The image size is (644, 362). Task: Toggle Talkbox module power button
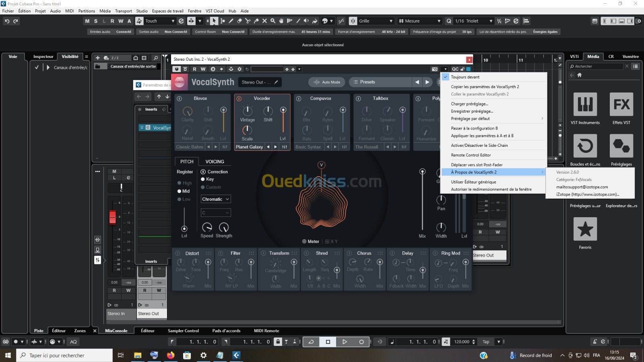pos(358,99)
